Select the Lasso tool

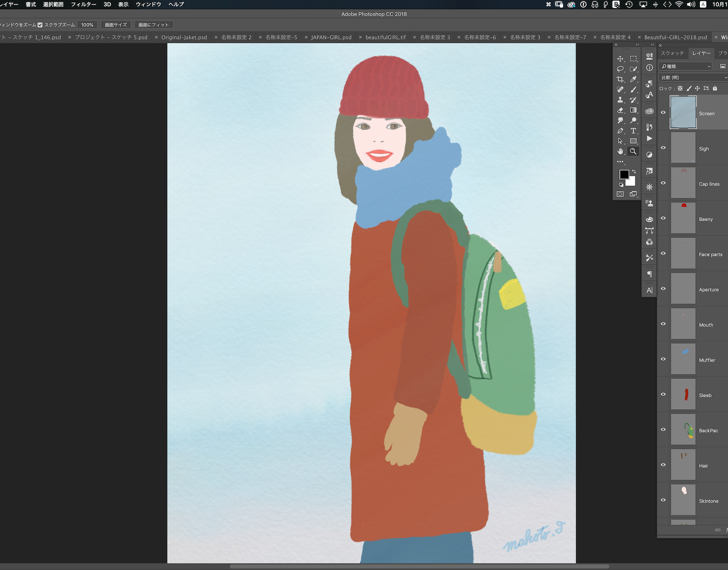pyautogui.click(x=620, y=69)
